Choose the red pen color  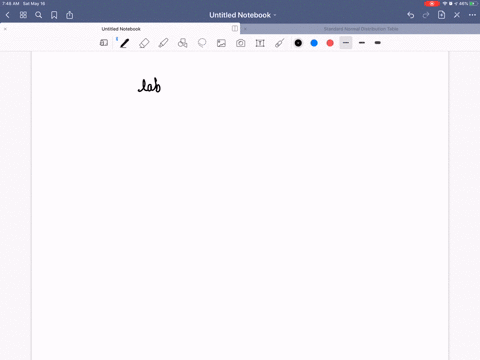(330, 43)
